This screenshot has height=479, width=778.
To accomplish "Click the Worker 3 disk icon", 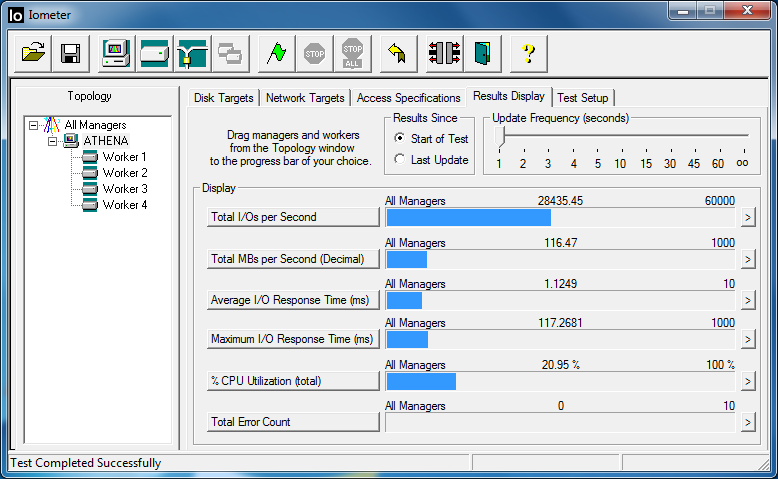I will 90,189.
